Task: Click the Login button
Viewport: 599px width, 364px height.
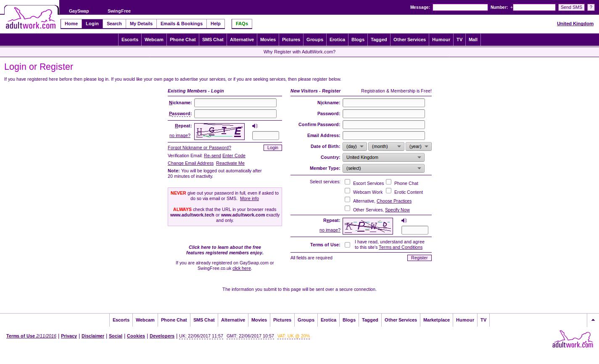Action: click(273, 148)
